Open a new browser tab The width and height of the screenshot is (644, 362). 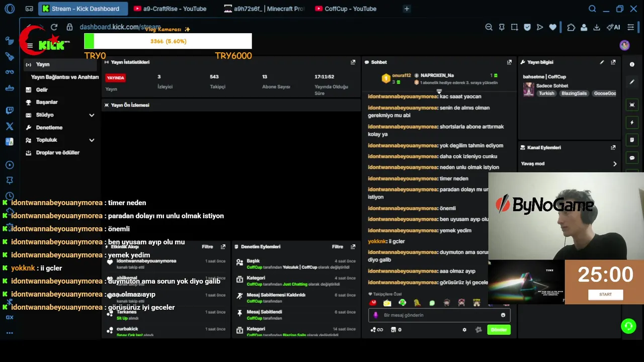tap(407, 9)
